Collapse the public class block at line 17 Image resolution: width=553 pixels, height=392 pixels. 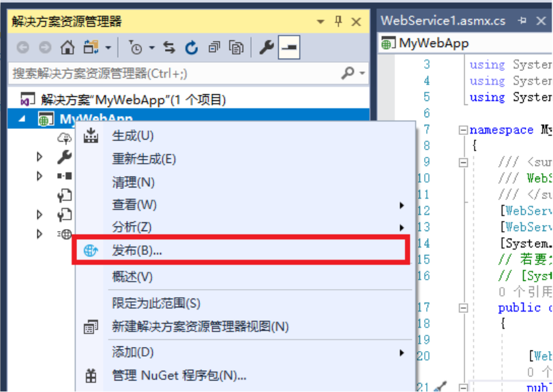[x=463, y=308]
